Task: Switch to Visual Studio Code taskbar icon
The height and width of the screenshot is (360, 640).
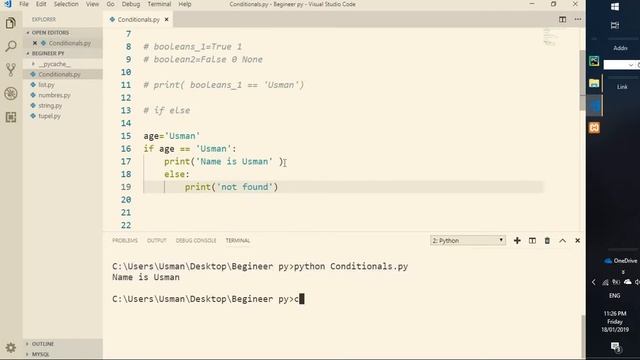Action: (x=594, y=105)
